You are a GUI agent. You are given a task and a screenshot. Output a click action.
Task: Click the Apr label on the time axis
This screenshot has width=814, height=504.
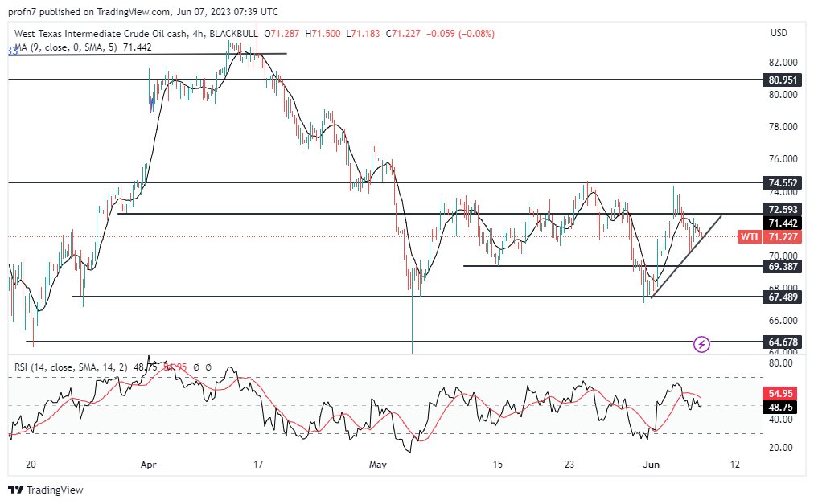(148, 465)
